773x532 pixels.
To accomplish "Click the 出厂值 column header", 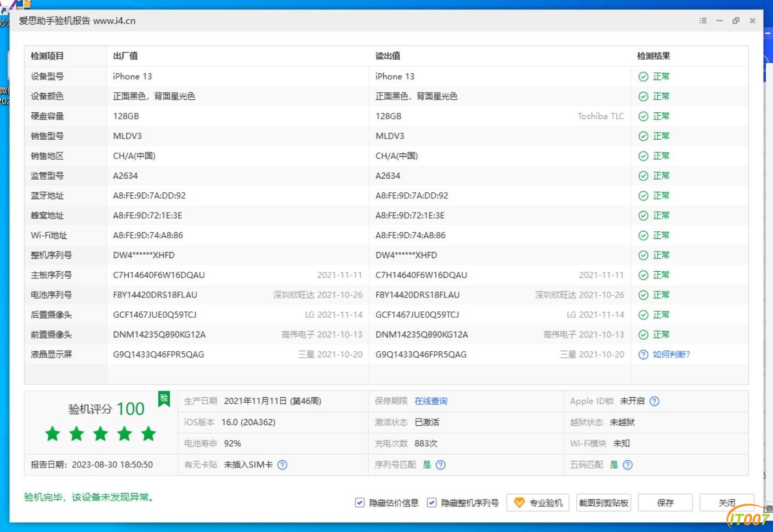I will (x=126, y=56).
